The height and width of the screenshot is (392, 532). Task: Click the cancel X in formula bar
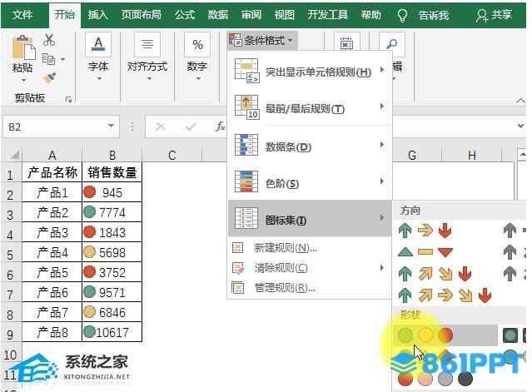[161, 127]
